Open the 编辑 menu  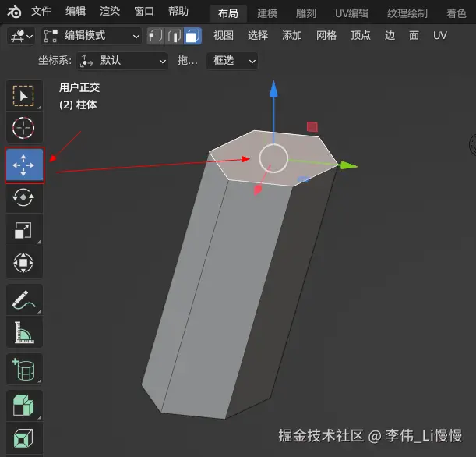coord(76,12)
